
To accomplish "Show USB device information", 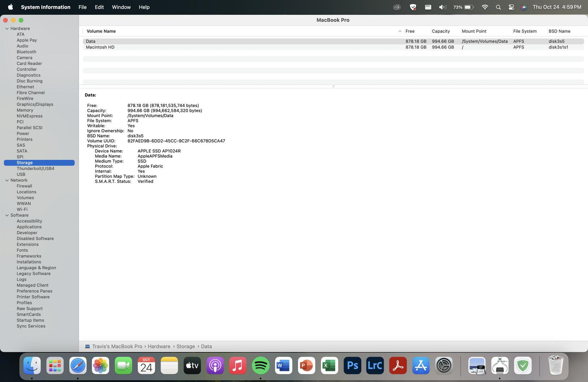I will 21,174.
